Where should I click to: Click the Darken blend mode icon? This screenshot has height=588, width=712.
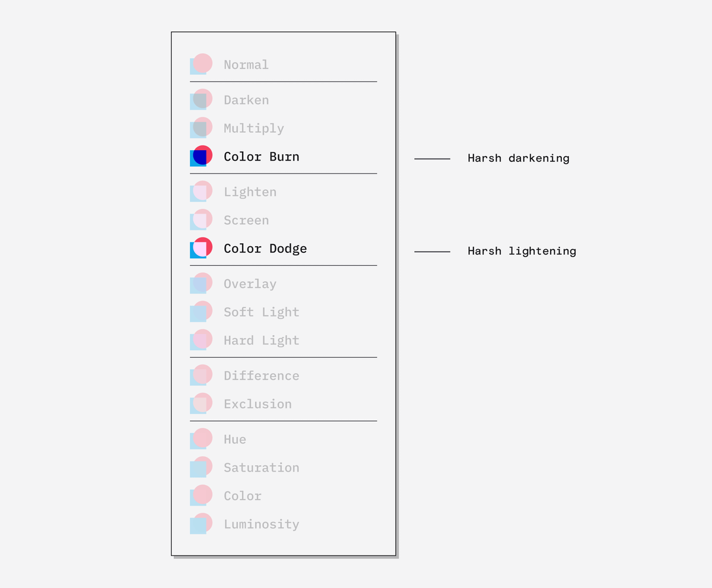coord(201,100)
